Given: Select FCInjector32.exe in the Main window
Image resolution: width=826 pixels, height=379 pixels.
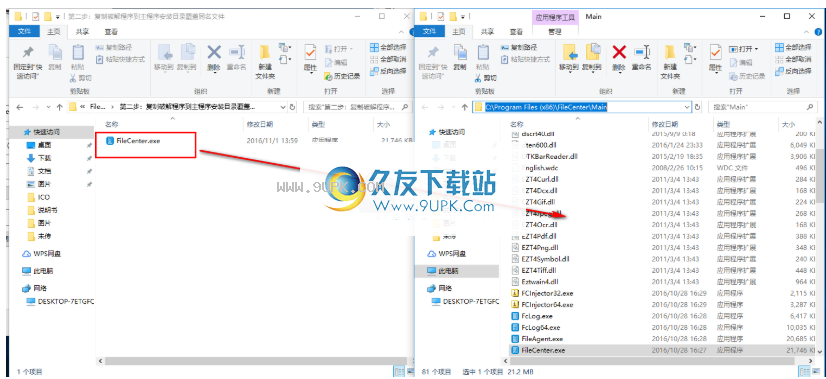Looking at the screenshot, I should coord(546,293).
